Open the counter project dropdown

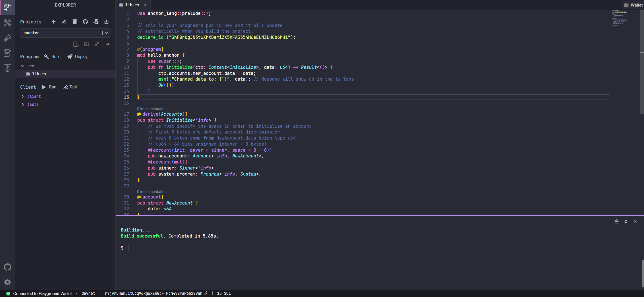click(x=65, y=33)
